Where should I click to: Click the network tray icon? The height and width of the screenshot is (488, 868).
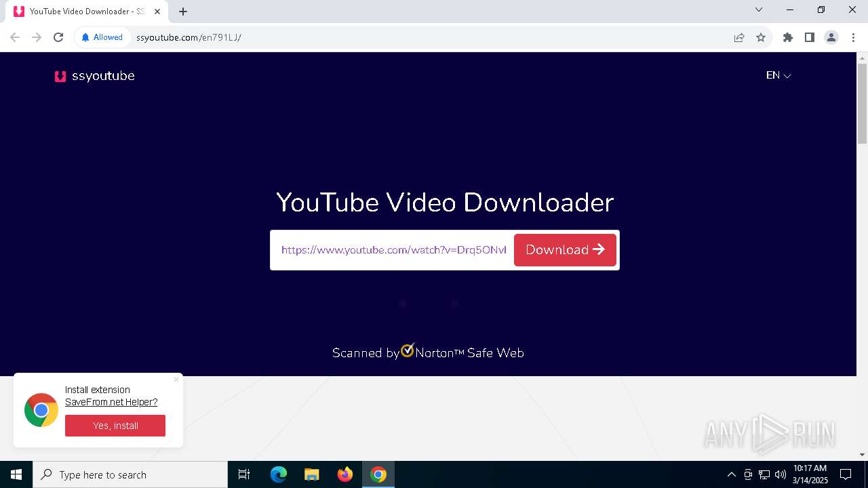[x=764, y=474]
